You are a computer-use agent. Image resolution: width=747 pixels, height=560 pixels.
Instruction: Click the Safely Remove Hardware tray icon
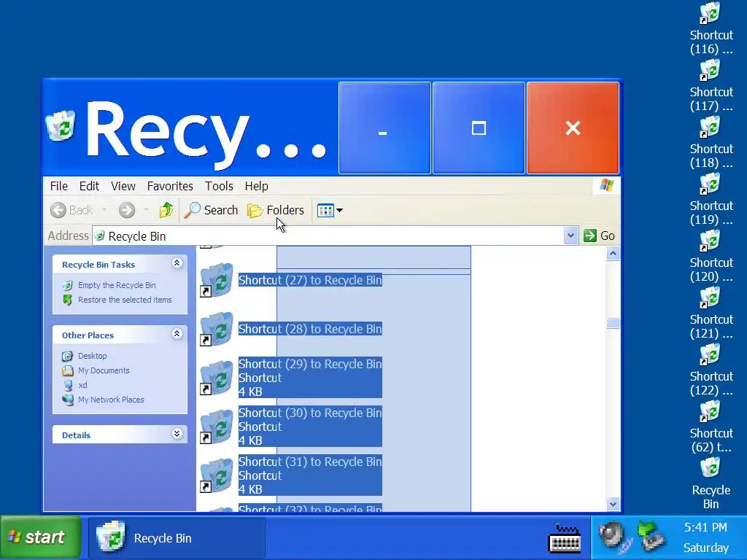651,536
